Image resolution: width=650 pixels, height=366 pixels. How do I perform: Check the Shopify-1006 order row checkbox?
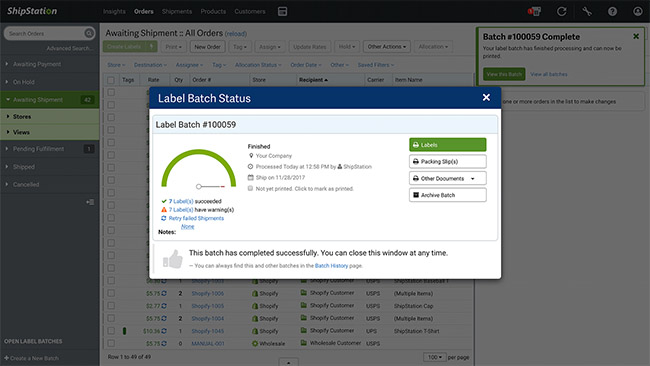tap(111, 293)
